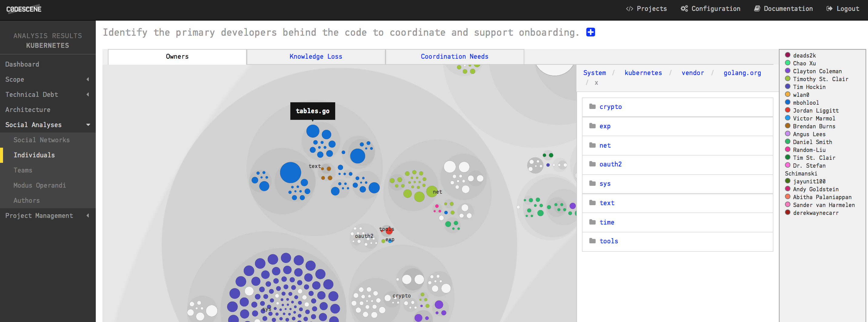Click the text folder icon
The width and height of the screenshot is (868, 322).
(x=592, y=203)
